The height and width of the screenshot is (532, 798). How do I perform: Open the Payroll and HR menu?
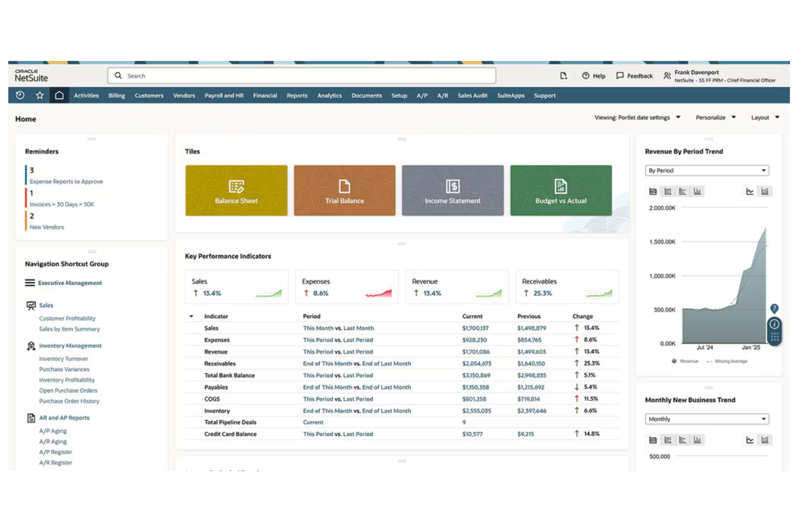[x=224, y=95]
